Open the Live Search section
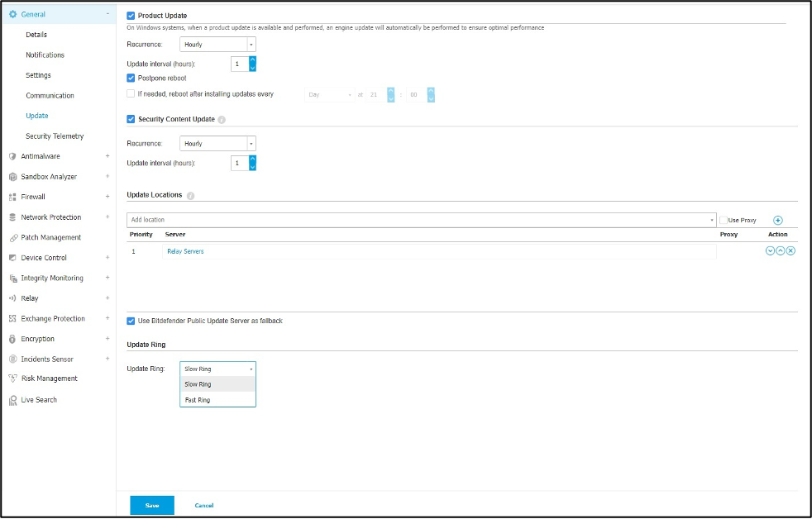Image resolution: width=812 pixels, height=519 pixels. coord(39,400)
